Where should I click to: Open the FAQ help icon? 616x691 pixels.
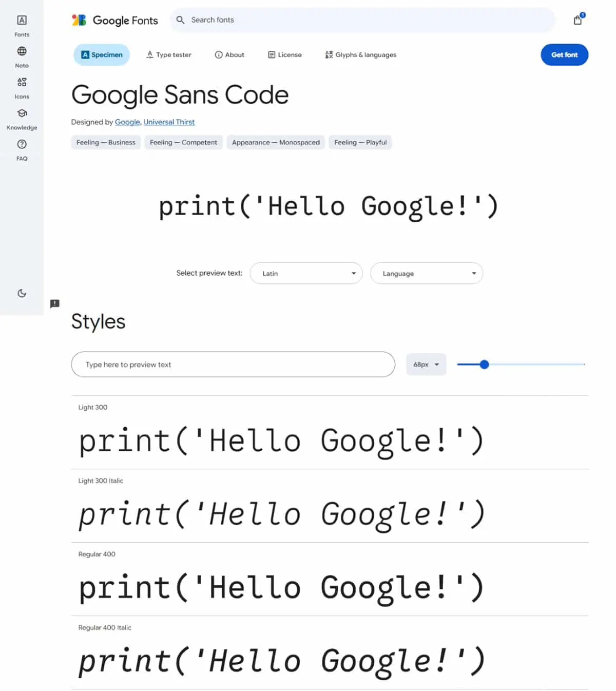pyautogui.click(x=22, y=144)
